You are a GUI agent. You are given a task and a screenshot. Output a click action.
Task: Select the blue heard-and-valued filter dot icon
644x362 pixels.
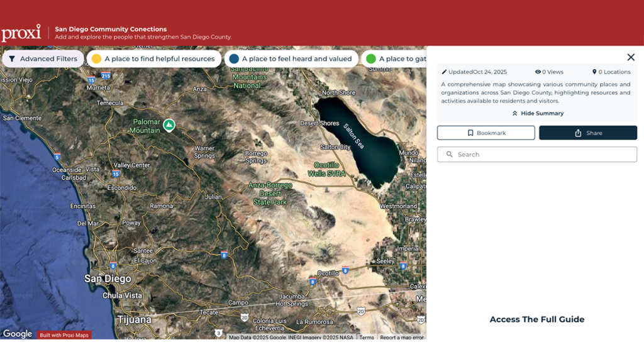[235, 58]
